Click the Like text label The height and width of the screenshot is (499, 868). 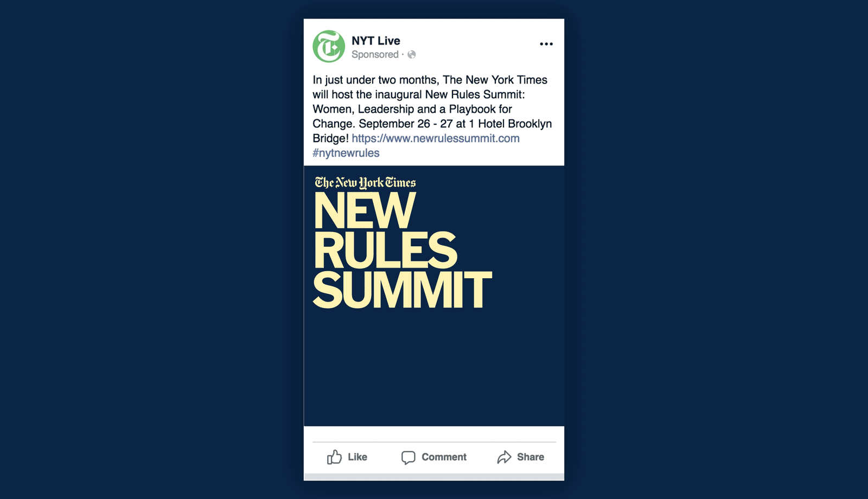[358, 457]
